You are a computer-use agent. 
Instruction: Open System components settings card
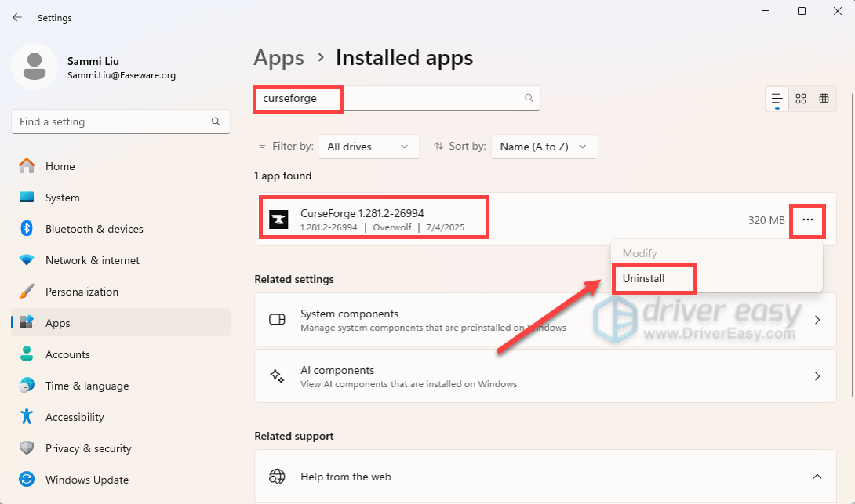[x=545, y=320]
